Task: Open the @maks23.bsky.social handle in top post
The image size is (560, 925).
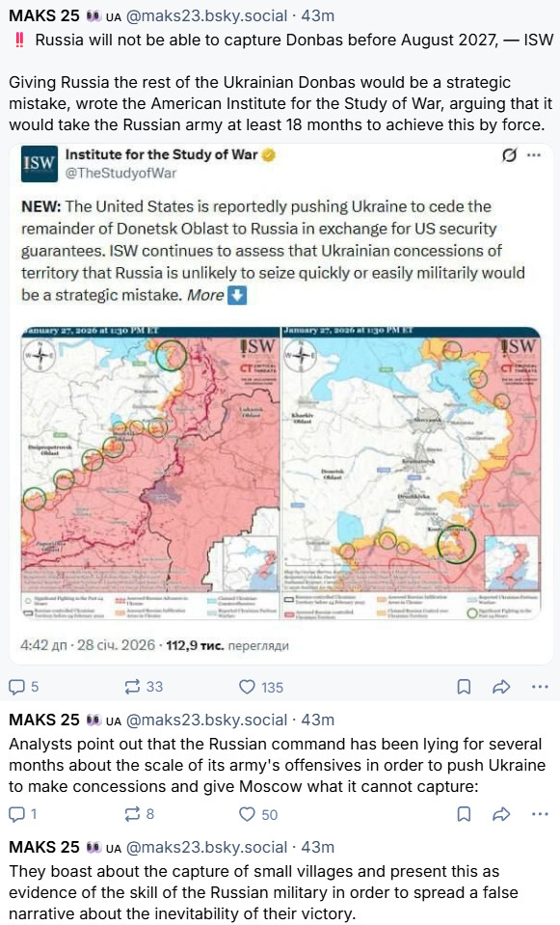Action: pyautogui.click(x=207, y=15)
